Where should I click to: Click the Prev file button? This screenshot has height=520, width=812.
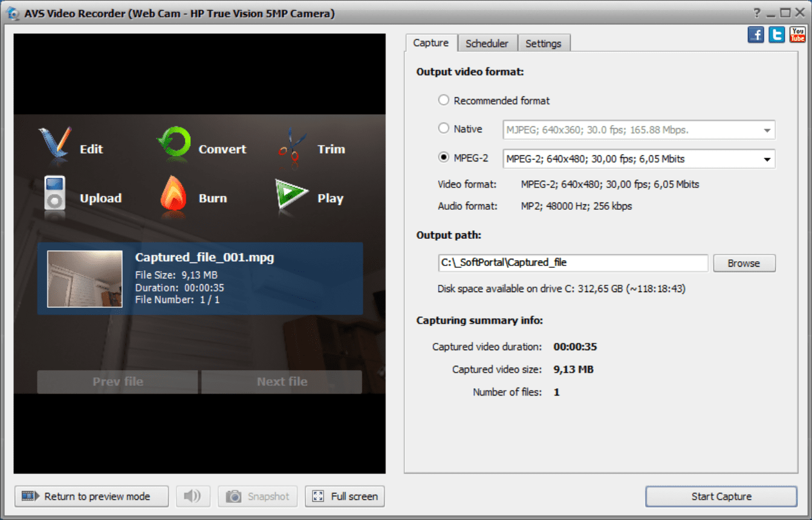(117, 382)
